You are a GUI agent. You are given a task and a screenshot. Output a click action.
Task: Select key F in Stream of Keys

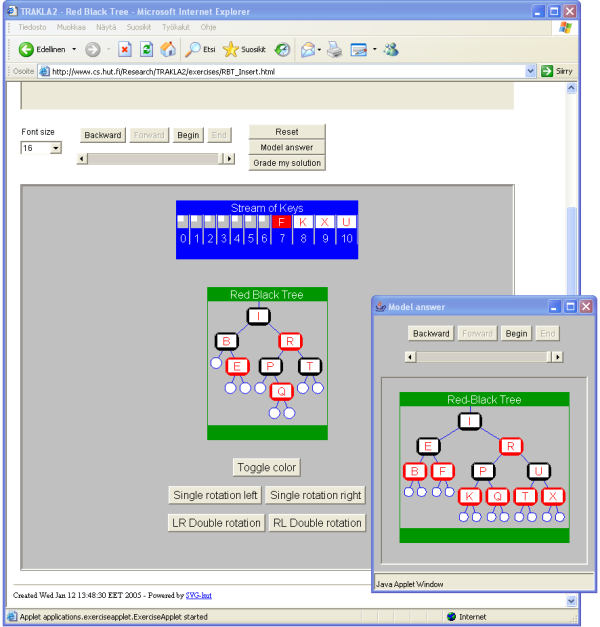click(282, 222)
